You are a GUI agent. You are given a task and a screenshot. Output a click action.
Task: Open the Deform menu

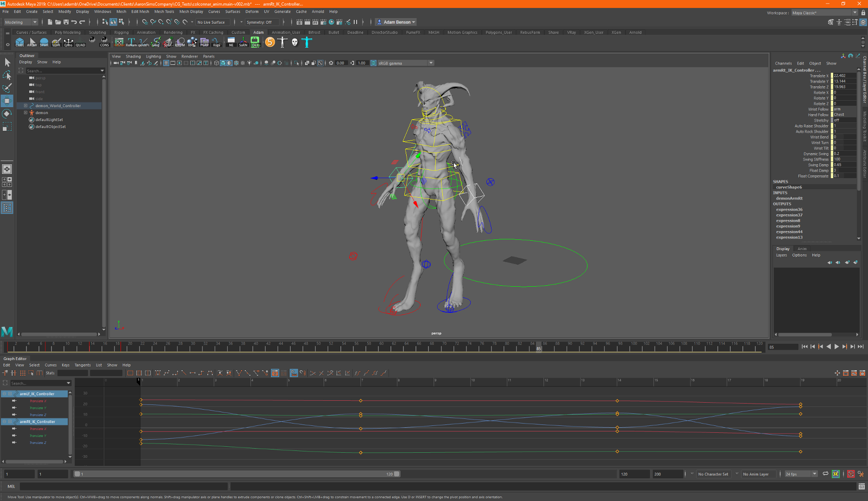(252, 12)
